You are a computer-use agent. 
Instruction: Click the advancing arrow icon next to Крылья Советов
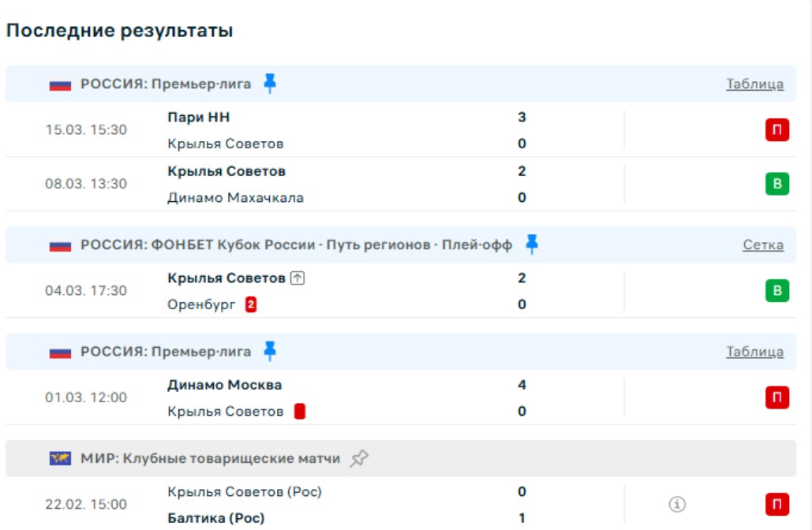pos(297,278)
